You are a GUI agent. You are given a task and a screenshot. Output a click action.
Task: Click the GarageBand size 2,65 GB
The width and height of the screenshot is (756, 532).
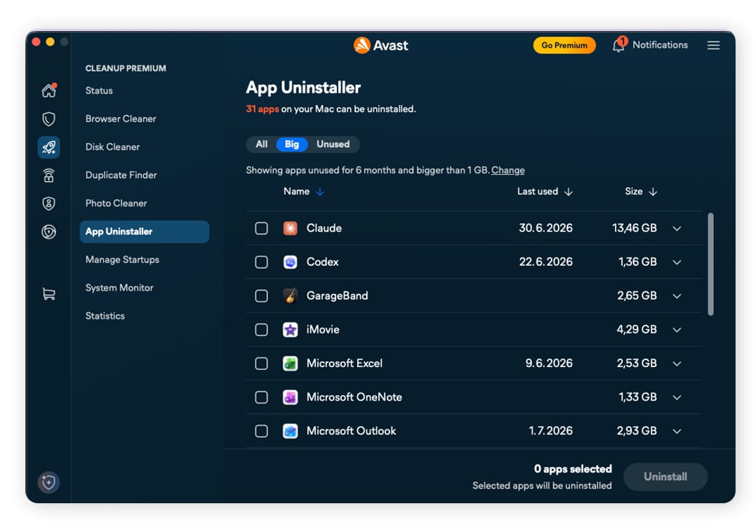[x=637, y=295]
